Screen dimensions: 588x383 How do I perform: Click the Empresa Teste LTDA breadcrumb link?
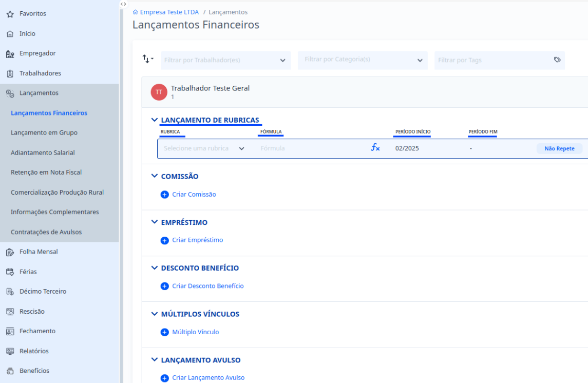pos(169,12)
